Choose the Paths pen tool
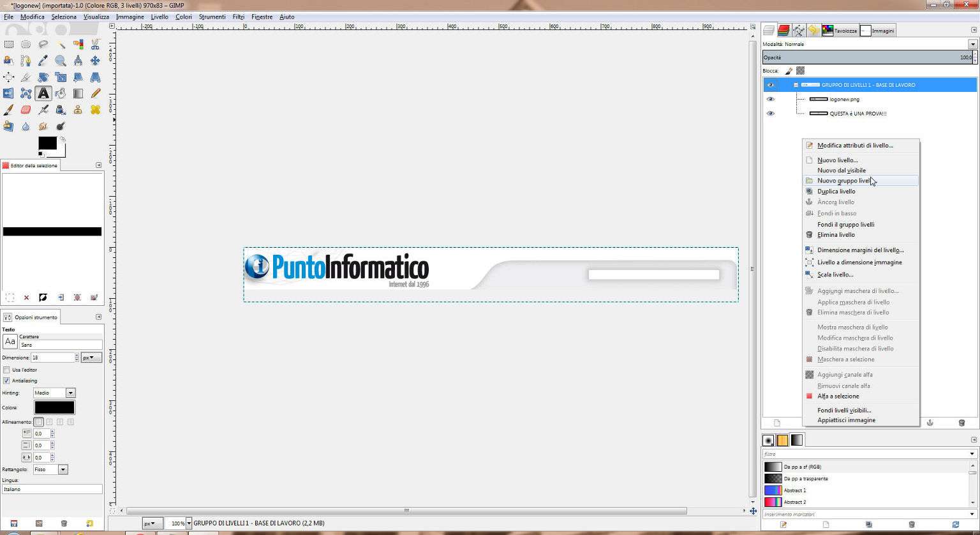 [26, 61]
